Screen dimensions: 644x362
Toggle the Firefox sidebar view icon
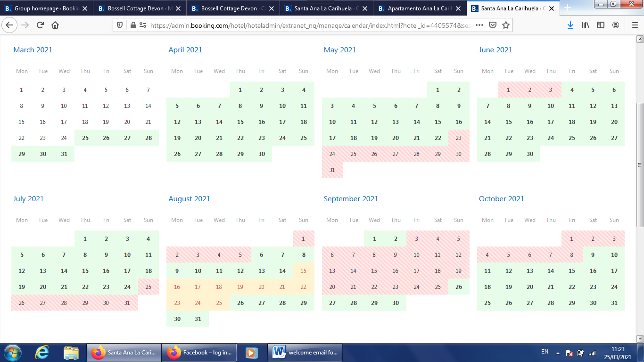pos(601,25)
